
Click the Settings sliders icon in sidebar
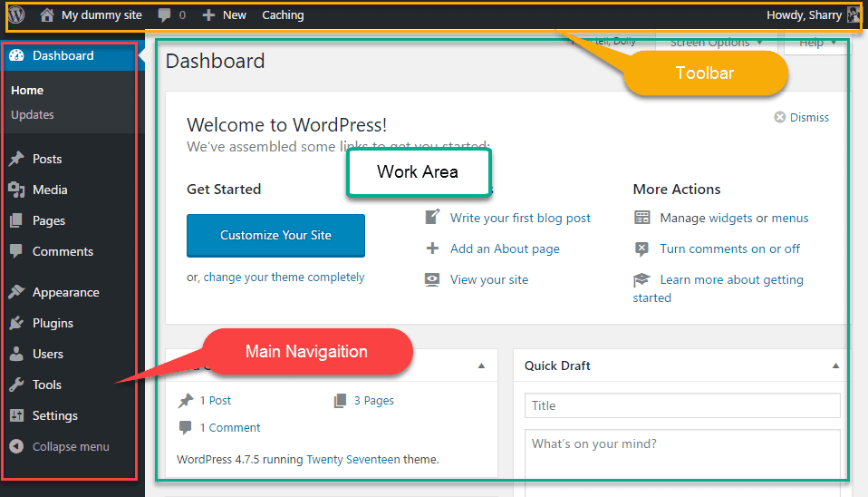click(16, 415)
